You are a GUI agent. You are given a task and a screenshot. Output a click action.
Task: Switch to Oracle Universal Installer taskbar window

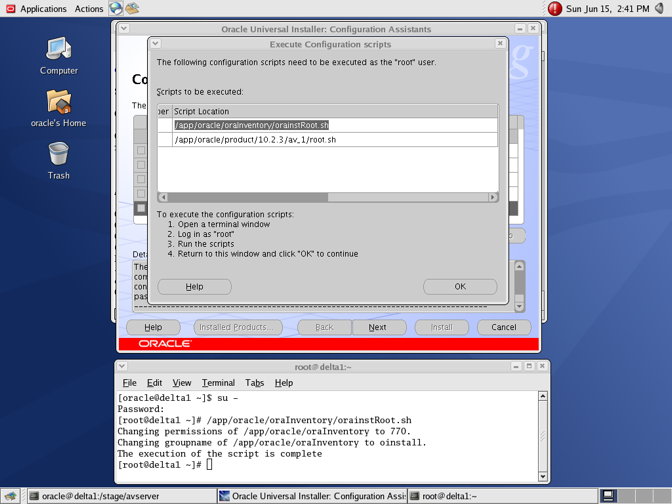coord(312,496)
